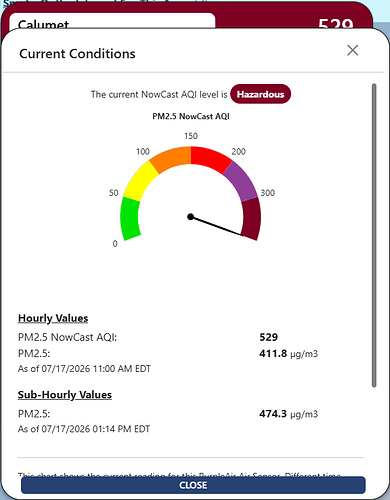Click the vertical scrollbar in the dialog
Viewport: 390px width, 500px height.
pyautogui.click(x=374, y=235)
